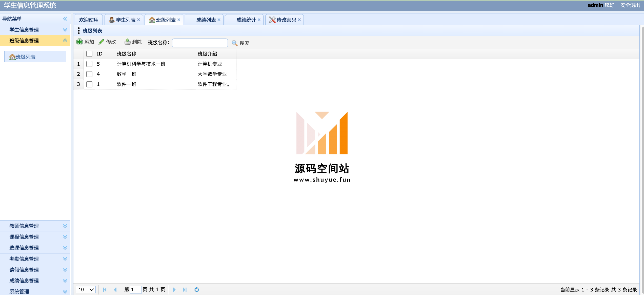Click the panel menu dots beside 班级列表 title

(79, 31)
